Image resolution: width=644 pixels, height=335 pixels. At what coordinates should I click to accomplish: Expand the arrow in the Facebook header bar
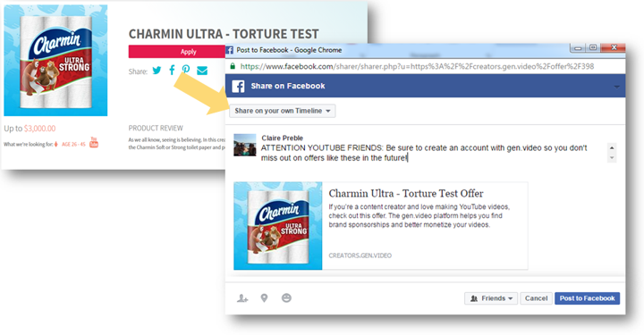pyautogui.click(x=616, y=87)
